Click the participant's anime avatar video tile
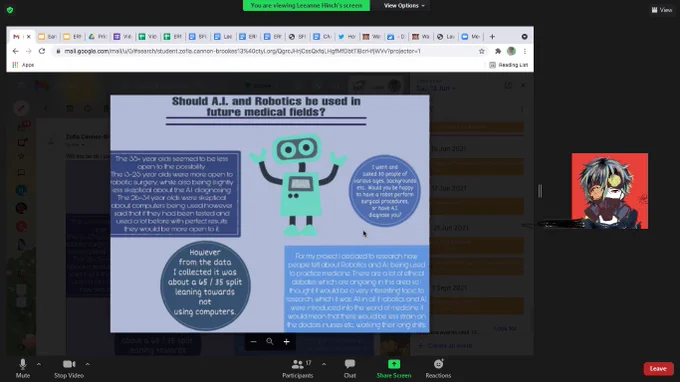Viewport: 680px width, 382px height. [609, 191]
